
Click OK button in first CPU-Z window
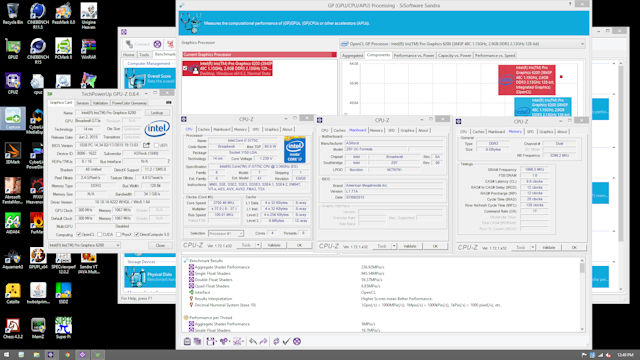pyautogui.click(x=299, y=245)
